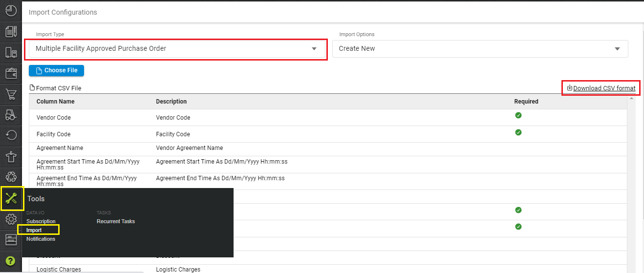Click the download icon beside Download CSV format
Viewport: 644px width, 273px height.
click(x=569, y=88)
